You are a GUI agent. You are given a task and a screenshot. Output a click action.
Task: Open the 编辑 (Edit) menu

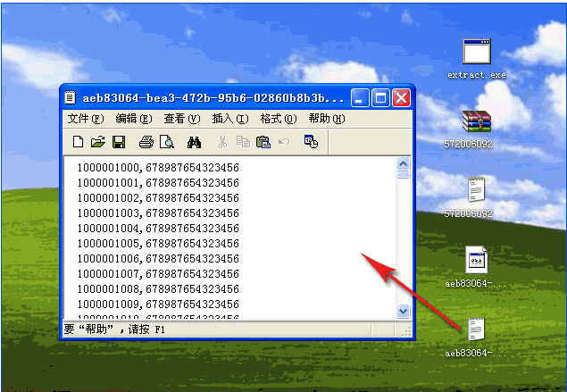point(133,119)
